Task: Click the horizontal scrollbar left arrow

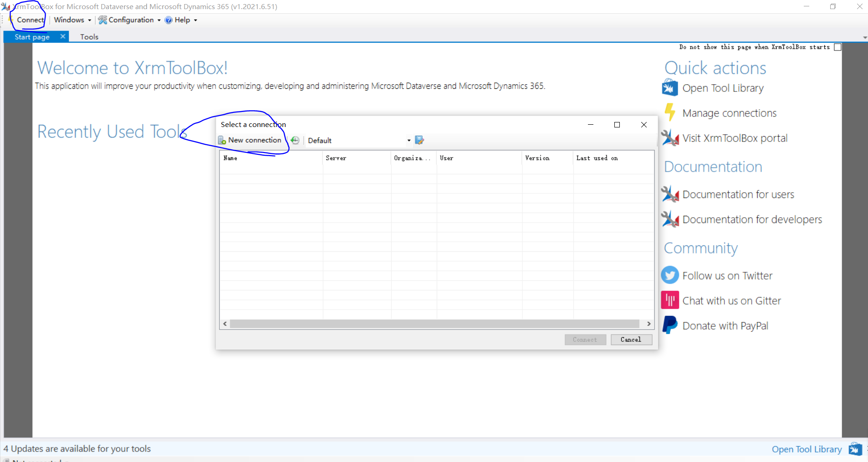Action: click(225, 324)
